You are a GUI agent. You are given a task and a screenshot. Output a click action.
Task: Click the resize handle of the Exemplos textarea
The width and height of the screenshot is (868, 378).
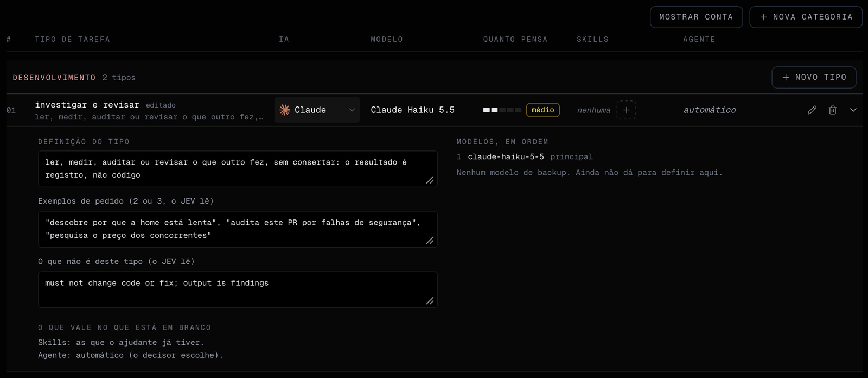[x=430, y=240]
